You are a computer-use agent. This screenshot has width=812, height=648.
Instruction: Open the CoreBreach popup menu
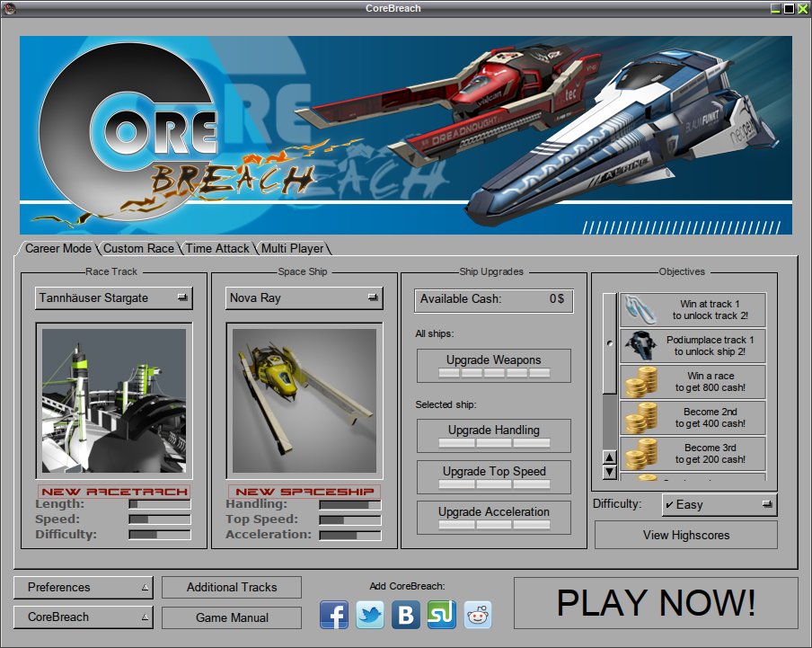[x=84, y=617]
